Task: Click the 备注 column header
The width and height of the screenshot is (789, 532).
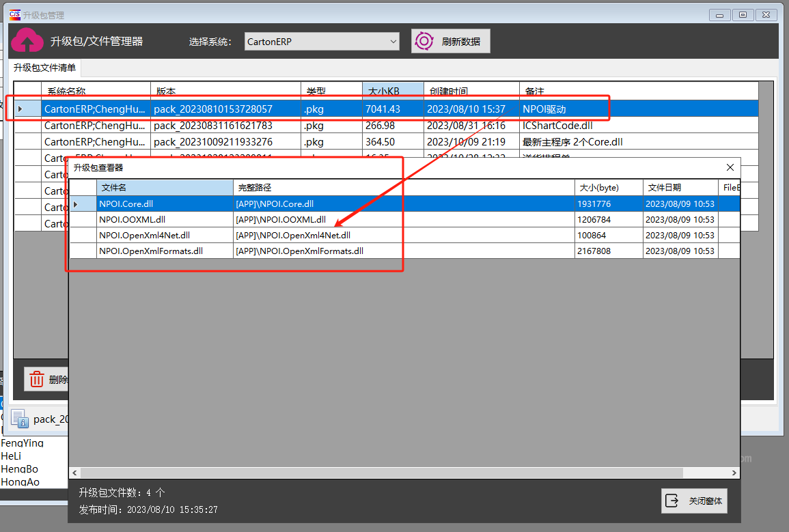Action: pos(639,91)
